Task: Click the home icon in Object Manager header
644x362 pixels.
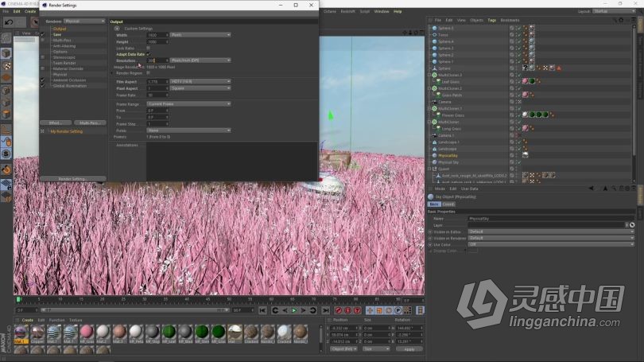Action: coord(621,20)
